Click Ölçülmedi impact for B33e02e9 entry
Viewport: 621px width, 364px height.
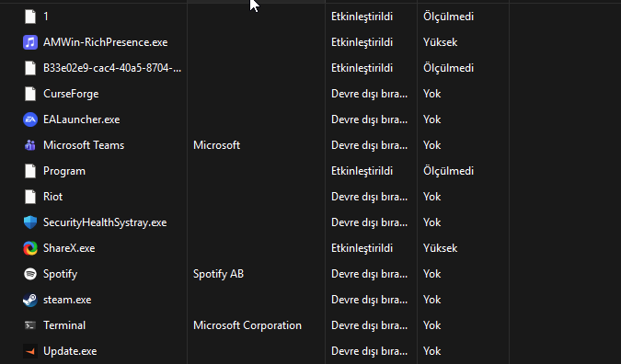tap(448, 68)
